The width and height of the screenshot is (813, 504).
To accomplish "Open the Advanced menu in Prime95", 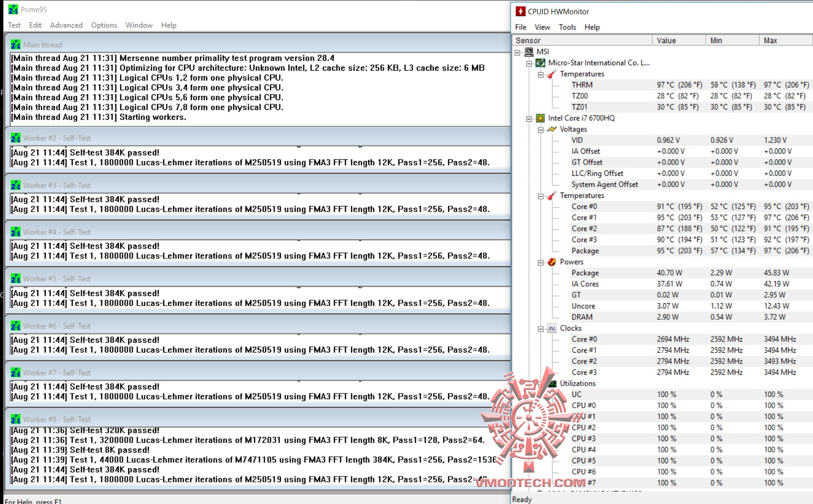I will pyautogui.click(x=66, y=25).
